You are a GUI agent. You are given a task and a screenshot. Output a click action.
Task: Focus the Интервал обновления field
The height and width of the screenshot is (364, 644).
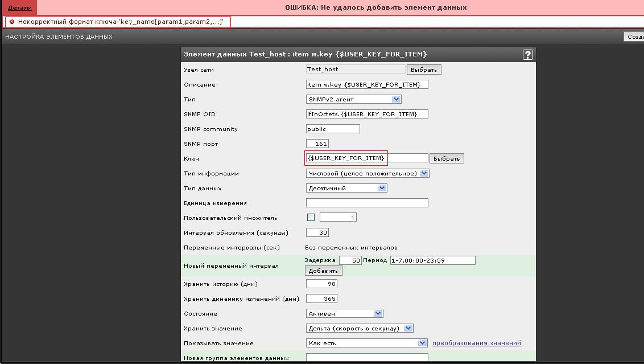[x=317, y=232]
